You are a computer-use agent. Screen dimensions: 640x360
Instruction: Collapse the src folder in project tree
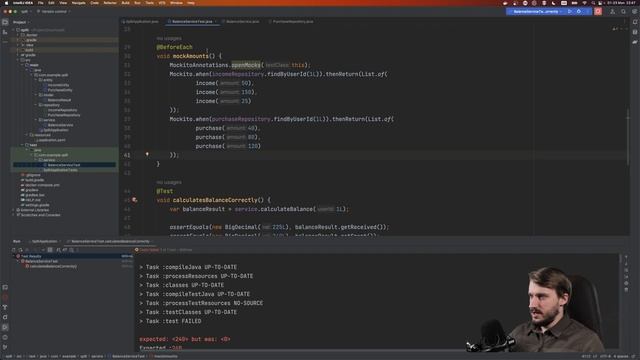point(18,60)
